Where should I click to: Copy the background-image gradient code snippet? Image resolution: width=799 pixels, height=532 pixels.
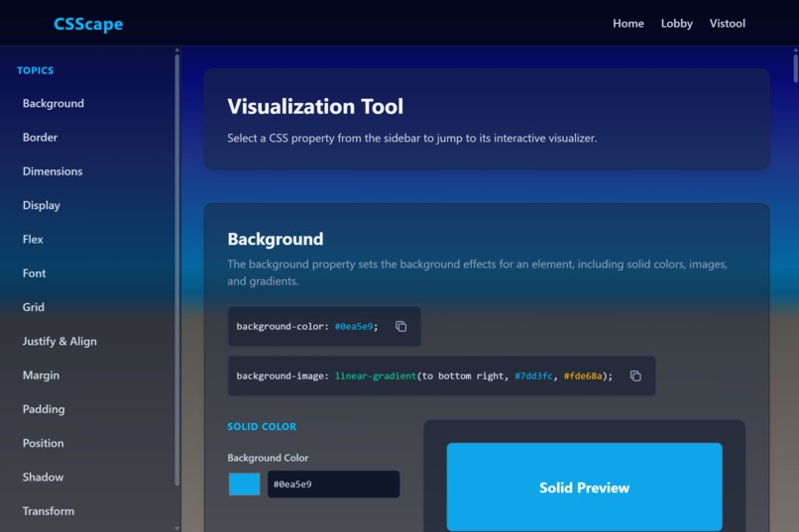635,375
